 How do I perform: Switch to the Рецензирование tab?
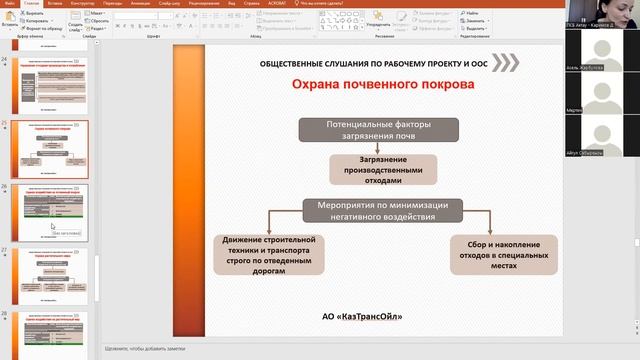coord(204,3)
